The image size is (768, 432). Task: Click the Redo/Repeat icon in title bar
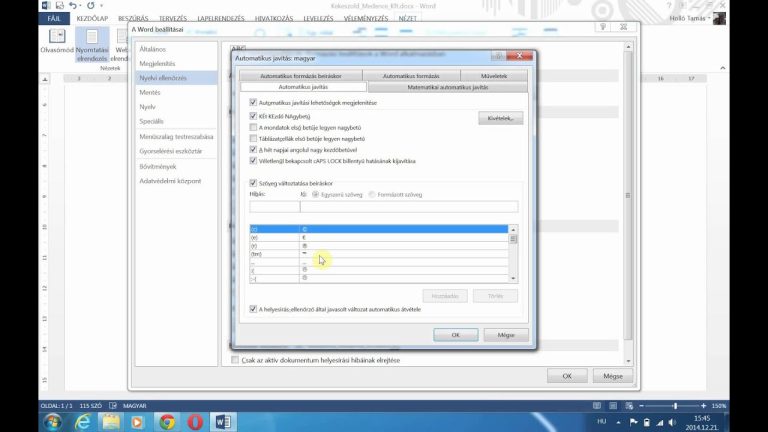[91, 5]
